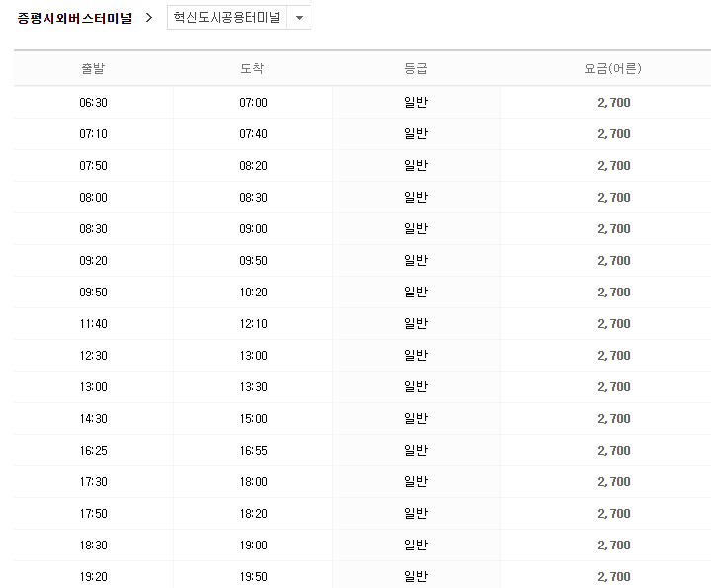The image size is (711, 588).
Task: Select the 08:00 departure row
Action: 362,198
